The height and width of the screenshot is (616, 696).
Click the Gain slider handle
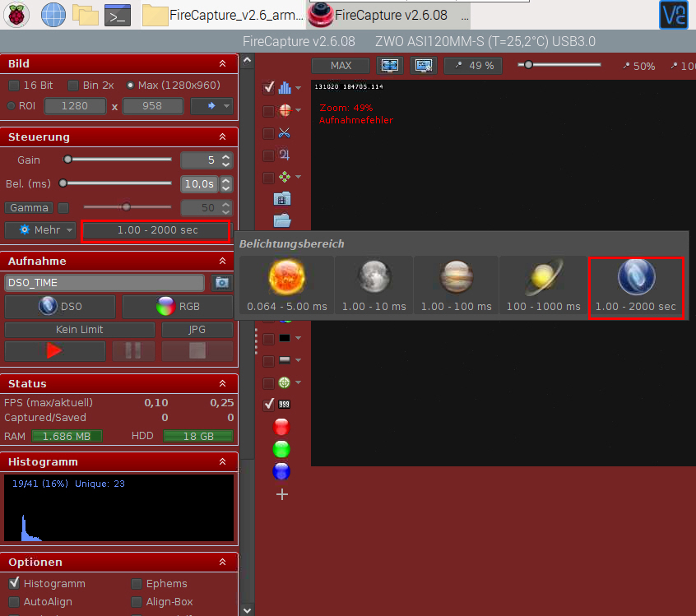(67, 160)
